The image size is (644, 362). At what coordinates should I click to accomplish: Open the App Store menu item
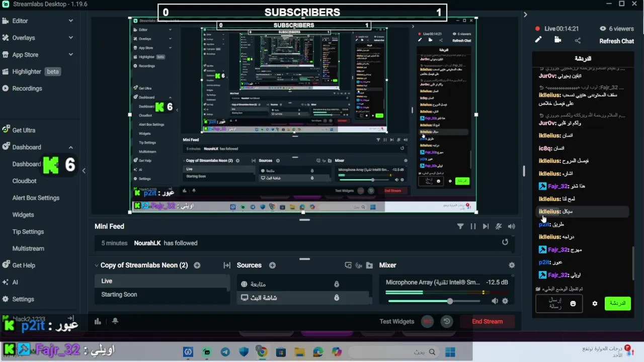tap(25, 55)
